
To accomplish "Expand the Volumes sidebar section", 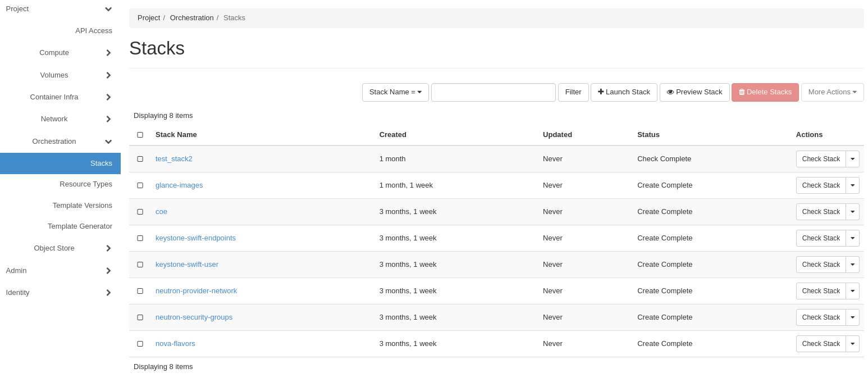I will 108,75.
